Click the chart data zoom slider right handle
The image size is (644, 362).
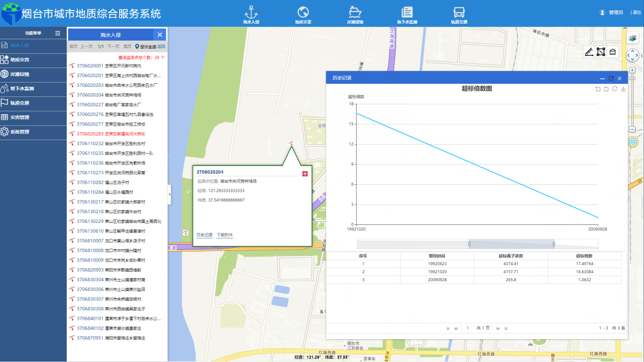554,244
